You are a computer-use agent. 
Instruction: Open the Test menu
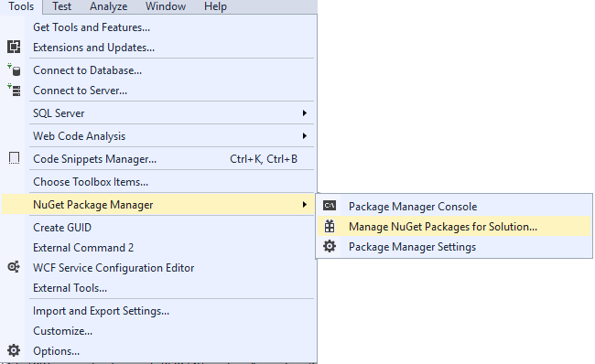click(x=61, y=6)
